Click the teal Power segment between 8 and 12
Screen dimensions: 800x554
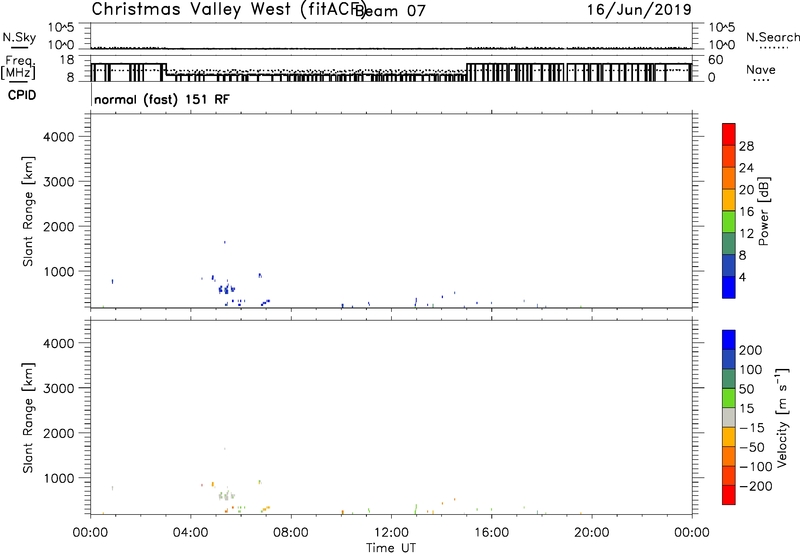(x=729, y=243)
